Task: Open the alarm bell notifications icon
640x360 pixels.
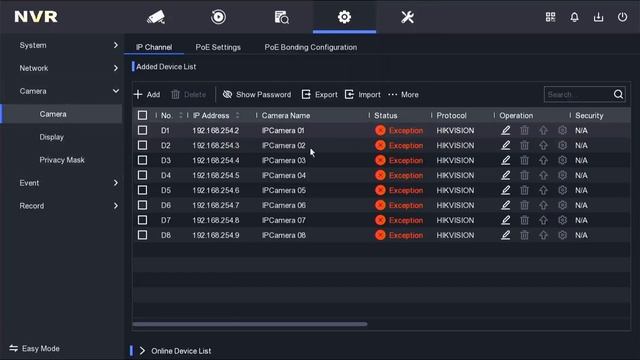Action: coord(574,17)
